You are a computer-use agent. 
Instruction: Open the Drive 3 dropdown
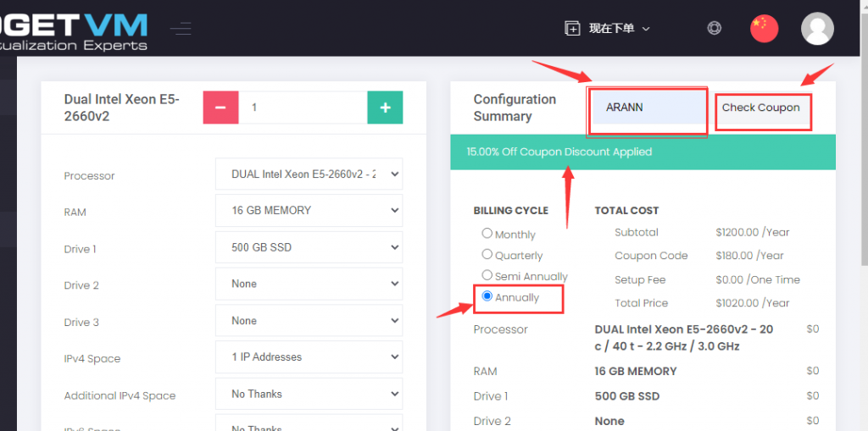tap(309, 320)
